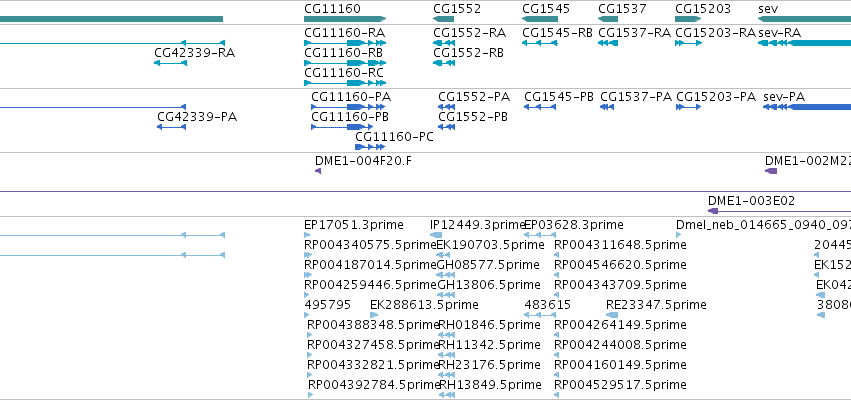The height and width of the screenshot is (400, 851).
Task: Click the CG1545-PB protein glyph
Action: pos(539,107)
